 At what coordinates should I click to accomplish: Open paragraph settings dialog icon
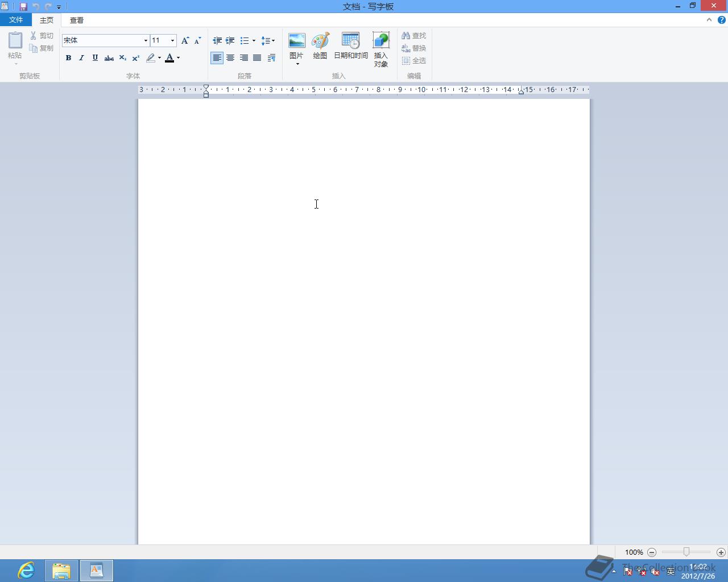pos(271,58)
